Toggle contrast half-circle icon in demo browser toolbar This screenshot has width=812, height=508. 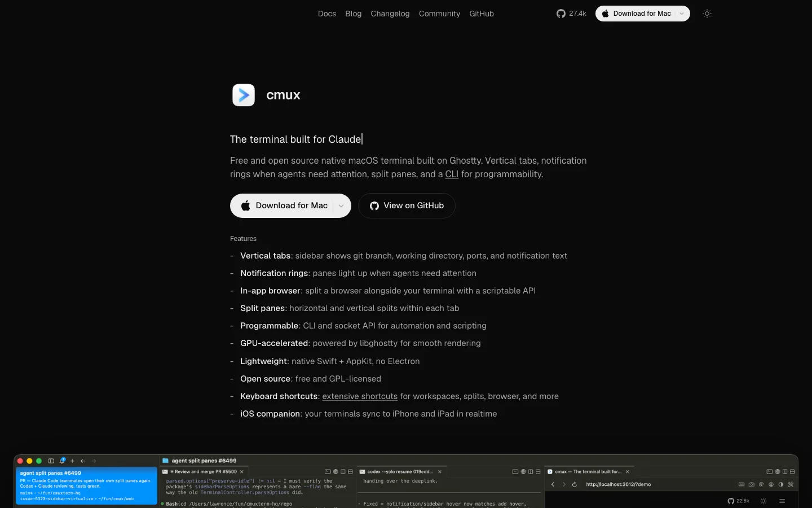tap(780, 484)
